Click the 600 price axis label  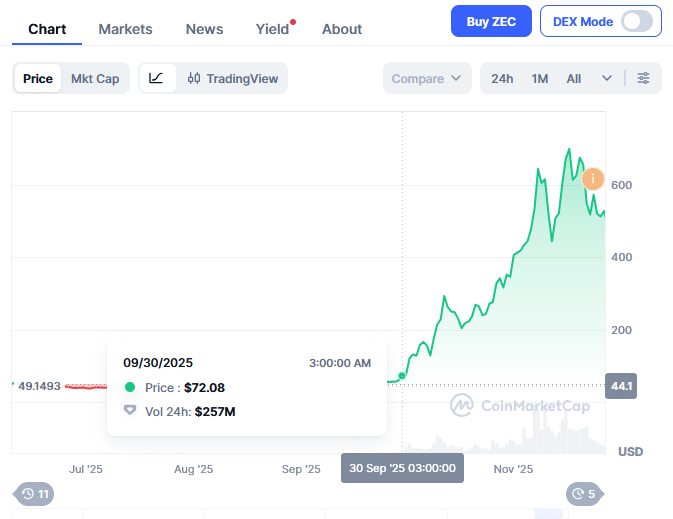621,185
